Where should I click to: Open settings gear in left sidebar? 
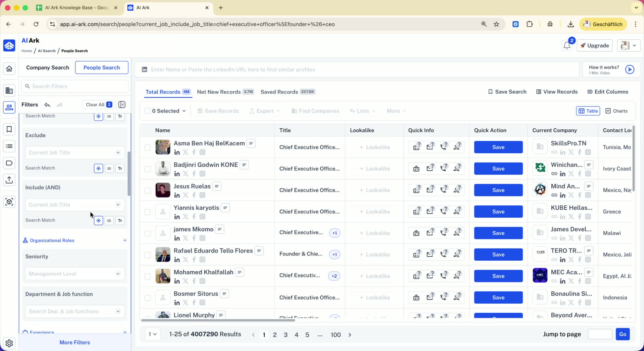click(x=9, y=343)
